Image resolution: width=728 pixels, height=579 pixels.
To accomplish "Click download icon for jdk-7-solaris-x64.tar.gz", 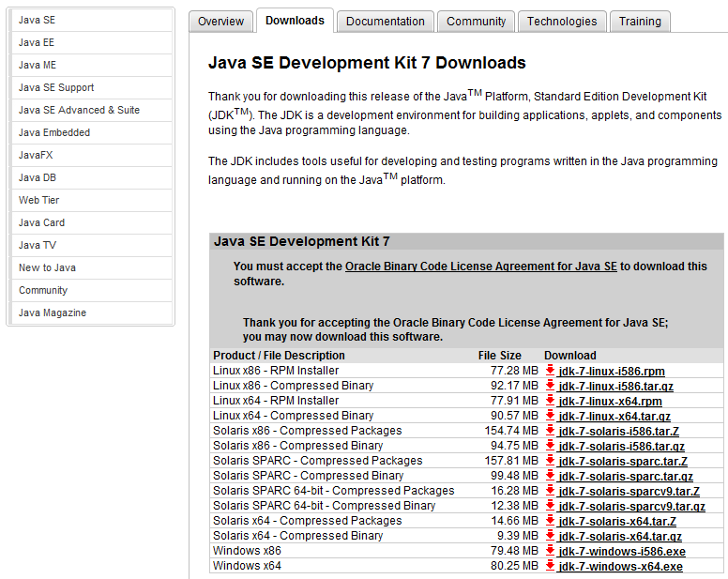I will [550, 536].
